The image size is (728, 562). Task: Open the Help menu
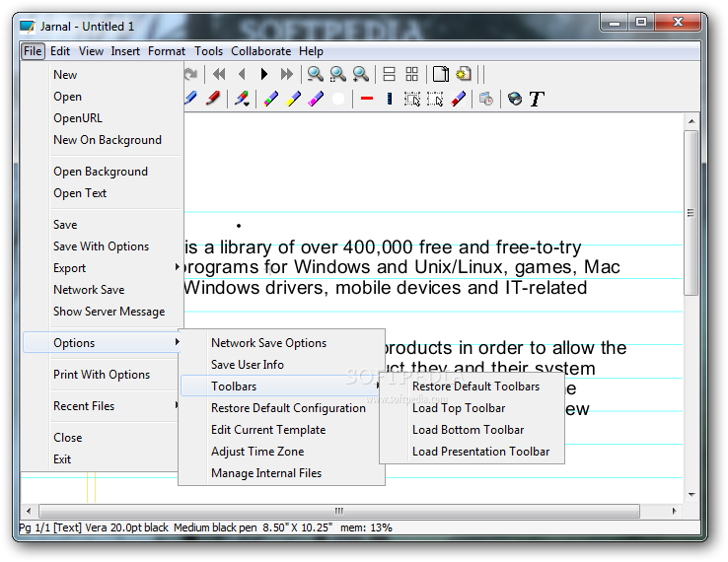pyautogui.click(x=311, y=51)
